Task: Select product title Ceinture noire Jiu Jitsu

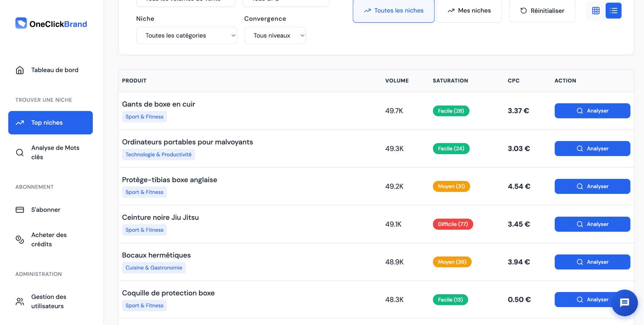Action: [x=160, y=217]
